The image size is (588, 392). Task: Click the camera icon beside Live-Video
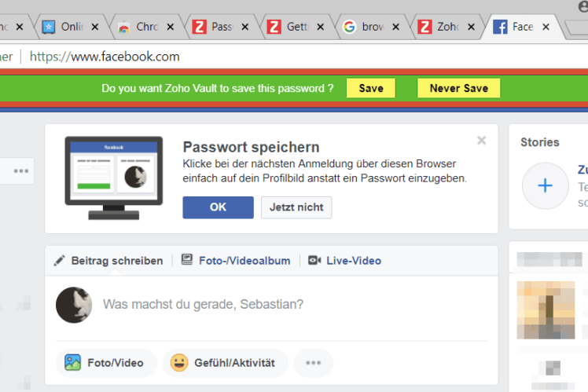coord(314,260)
